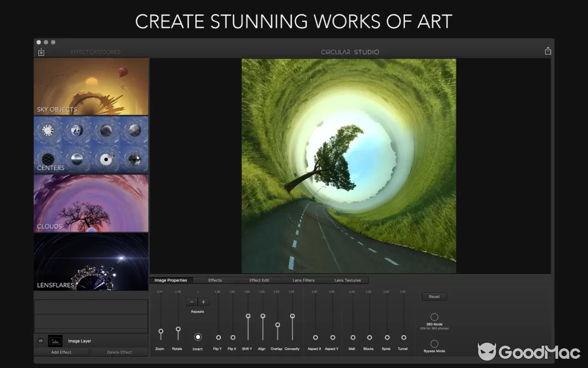The image size is (588, 368).
Task: Enable 360 Mode
Action: coord(434,317)
